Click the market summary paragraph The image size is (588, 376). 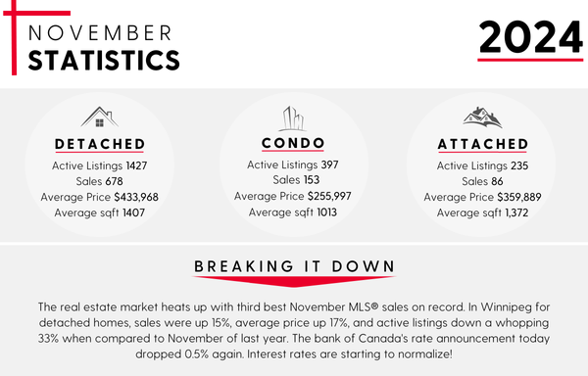coord(294,330)
